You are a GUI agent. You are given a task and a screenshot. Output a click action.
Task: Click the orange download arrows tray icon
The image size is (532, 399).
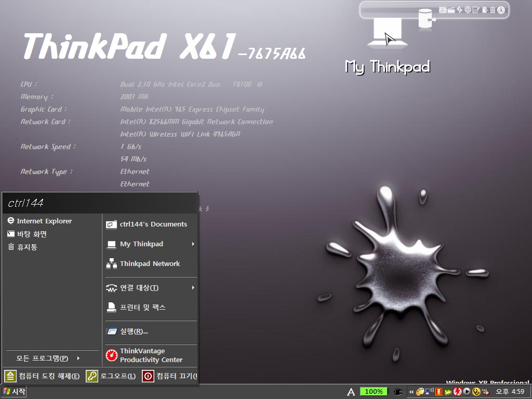(x=438, y=392)
